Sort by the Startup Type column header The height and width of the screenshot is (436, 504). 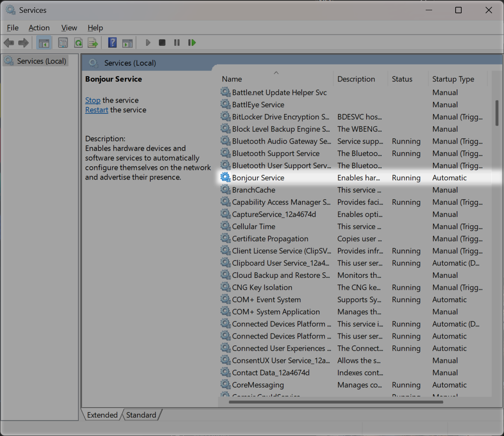[453, 79]
